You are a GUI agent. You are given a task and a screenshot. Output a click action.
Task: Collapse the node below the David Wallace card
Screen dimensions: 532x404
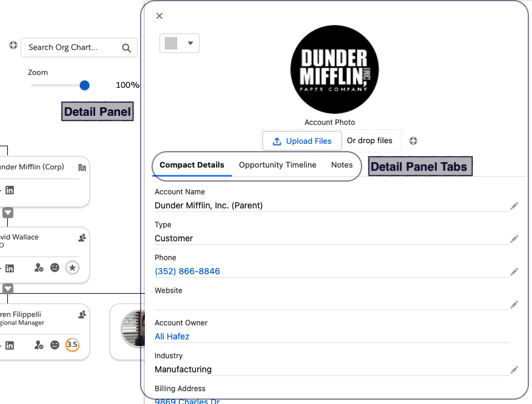[8, 289]
